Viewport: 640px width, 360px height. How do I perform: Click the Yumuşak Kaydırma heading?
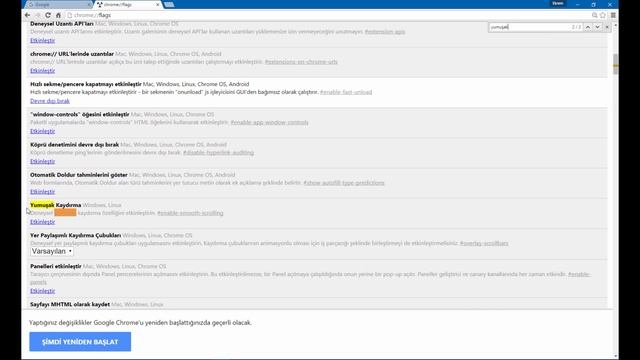pos(56,205)
